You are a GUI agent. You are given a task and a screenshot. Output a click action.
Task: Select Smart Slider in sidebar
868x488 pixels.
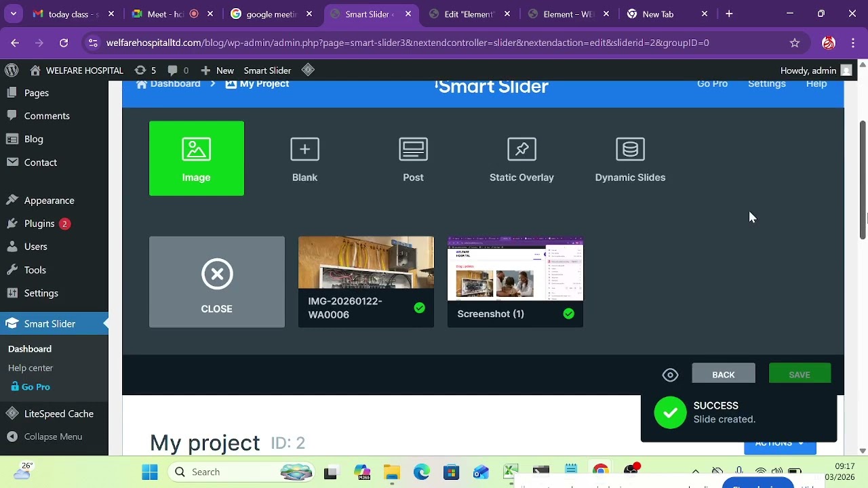click(x=54, y=324)
